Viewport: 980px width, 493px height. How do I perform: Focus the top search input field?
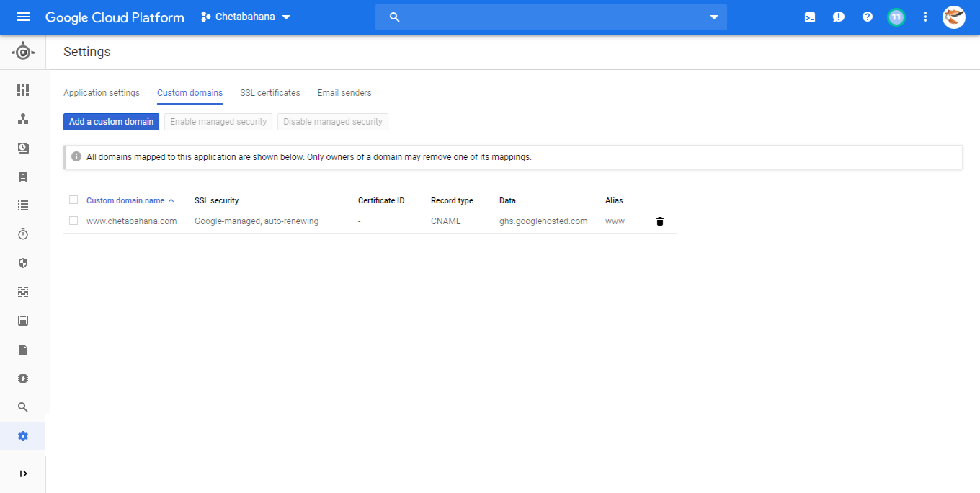click(551, 17)
